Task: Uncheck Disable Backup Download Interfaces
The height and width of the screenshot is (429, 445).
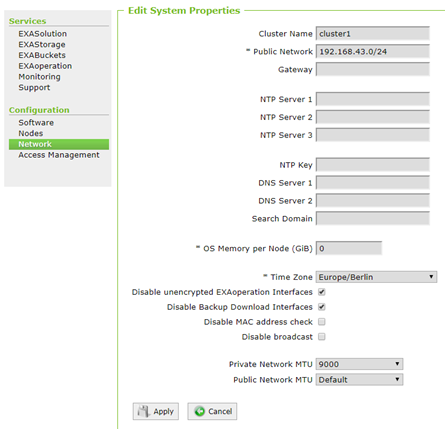Action: (322, 307)
